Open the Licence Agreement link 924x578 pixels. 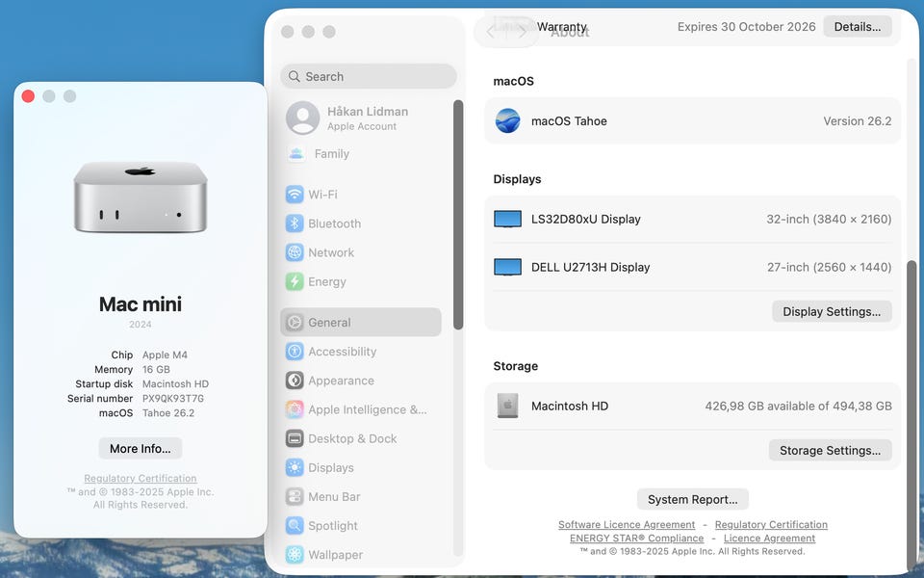(x=769, y=538)
